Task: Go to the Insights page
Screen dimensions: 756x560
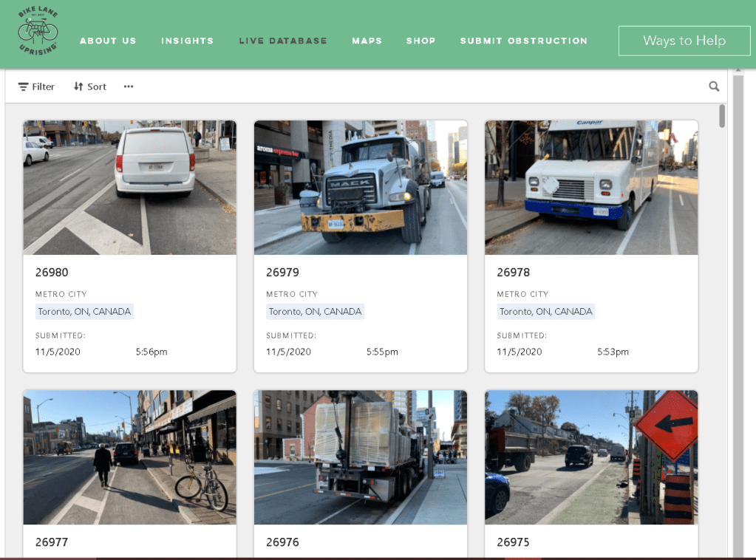Action: [188, 41]
